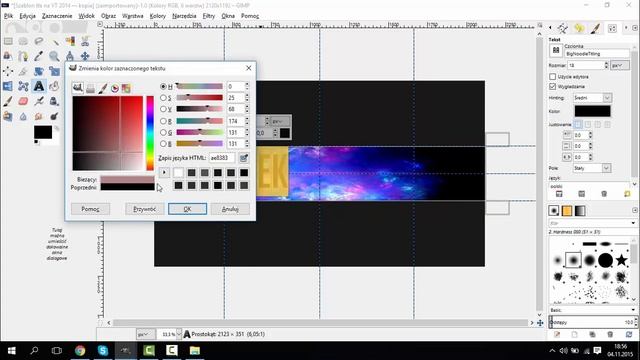Screen dimensions: 640x360
Task: Open the color wheel selector tab
Action: point(115,88)
